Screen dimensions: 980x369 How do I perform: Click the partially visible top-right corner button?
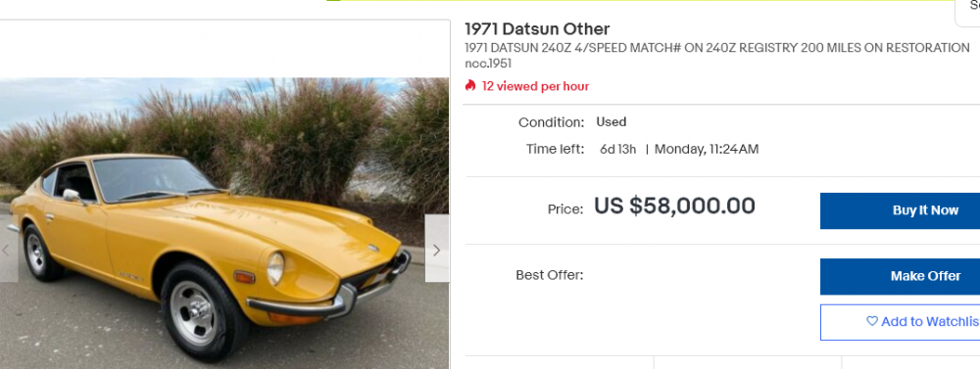click(x=967, y=13)
